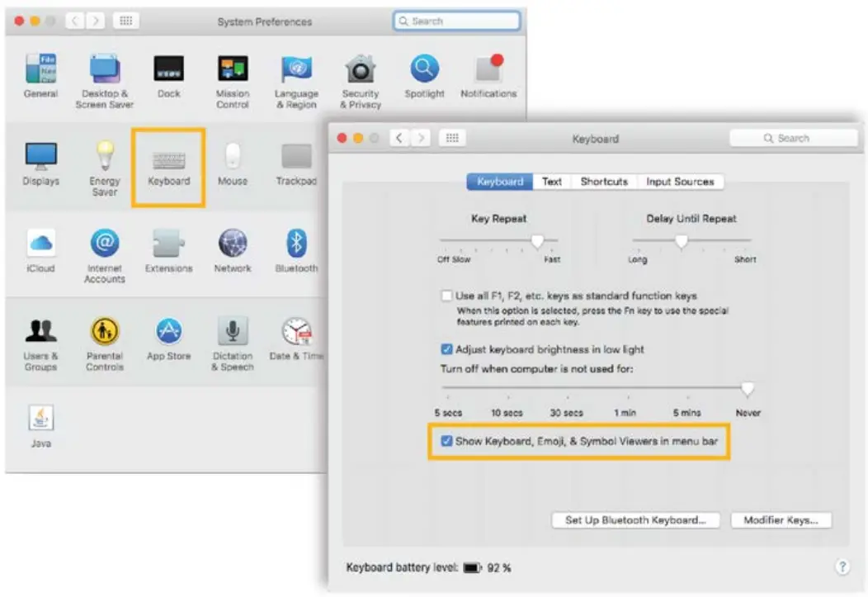Toggle Show Keyboard, Emoji, & Symbol Viewers checkbox

click(446, 441)
